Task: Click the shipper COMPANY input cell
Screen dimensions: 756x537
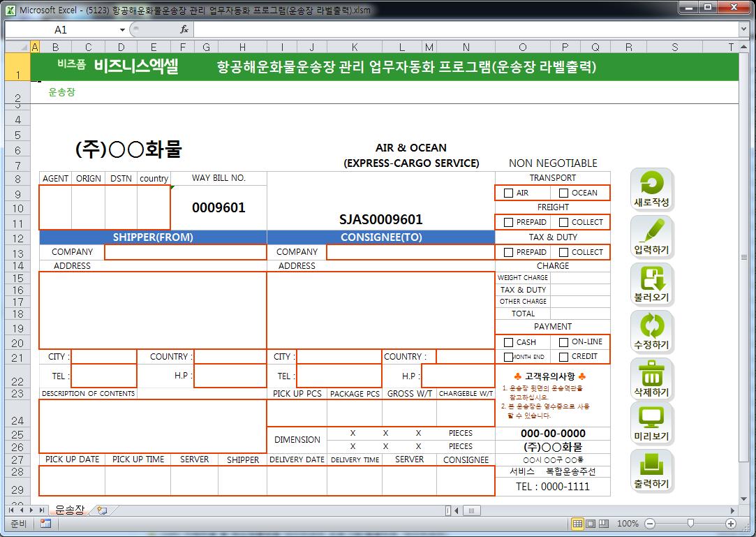Action: pos(186,252)
